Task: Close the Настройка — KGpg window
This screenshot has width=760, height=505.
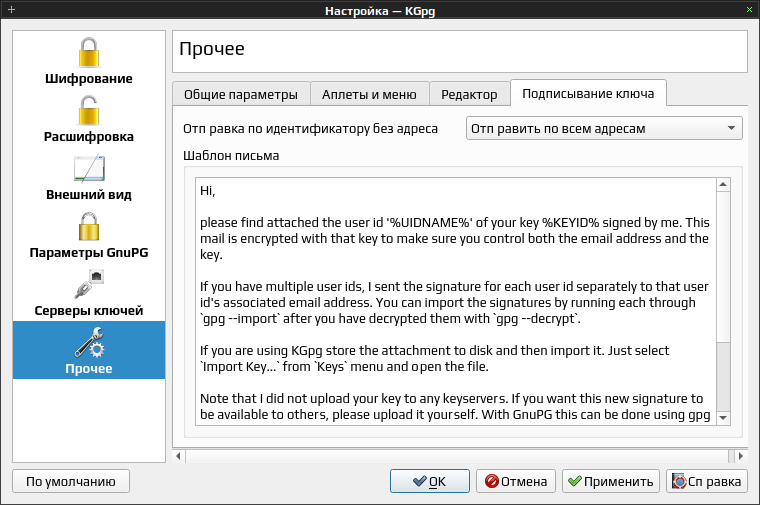Action: pyautogui.click(x=749, y=9)
